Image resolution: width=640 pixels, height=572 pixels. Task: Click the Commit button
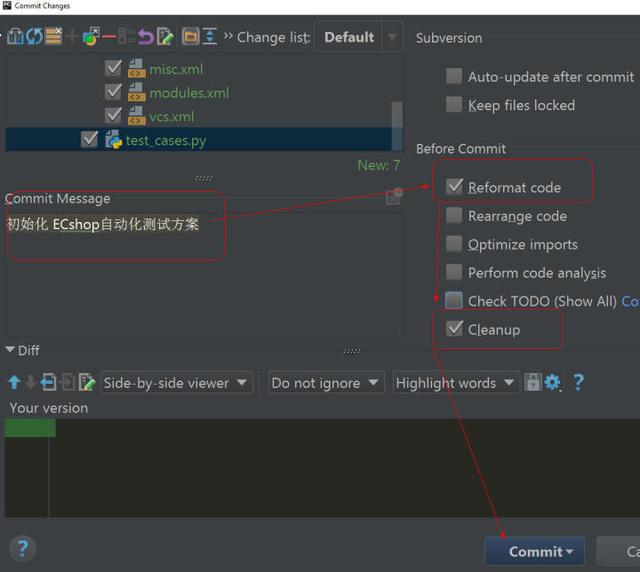(x=534, y=551)
